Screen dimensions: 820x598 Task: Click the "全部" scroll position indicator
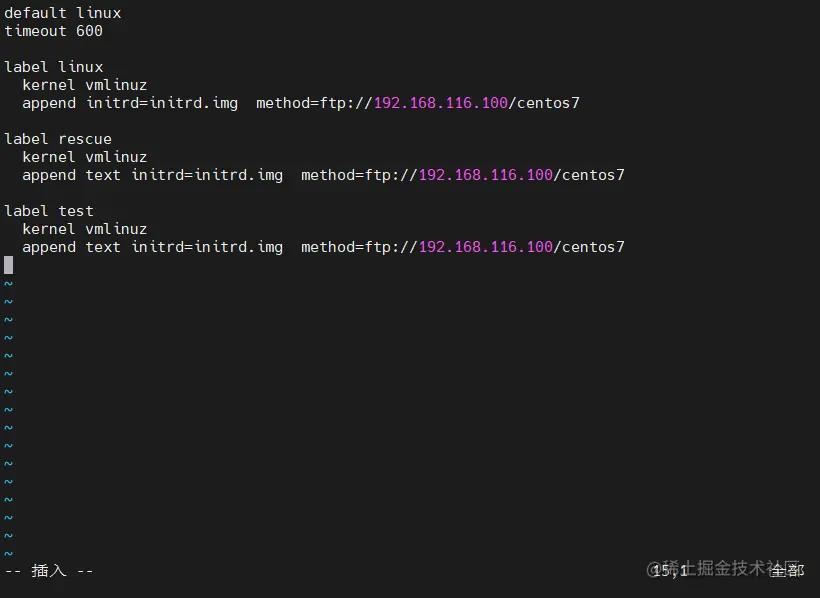(787, 571)
